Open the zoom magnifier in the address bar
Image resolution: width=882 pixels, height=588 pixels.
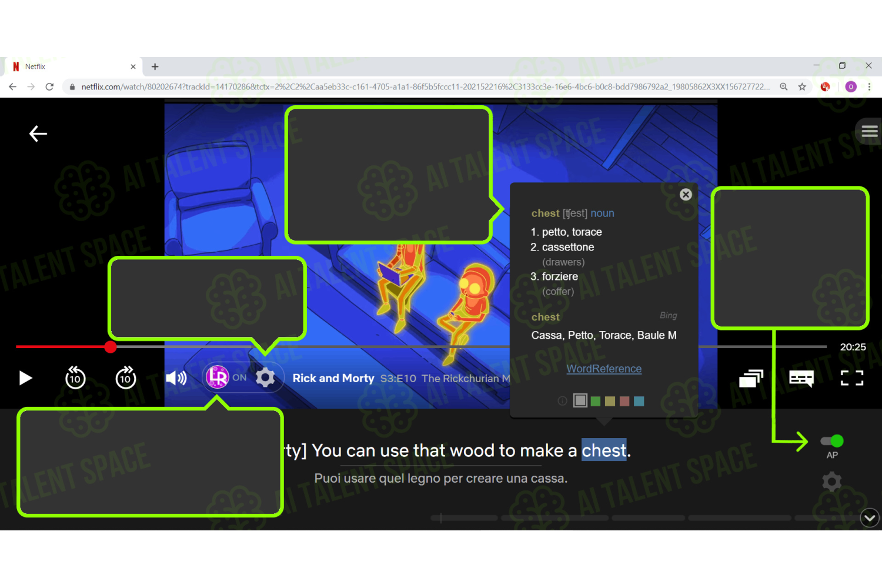pos(784,86)
